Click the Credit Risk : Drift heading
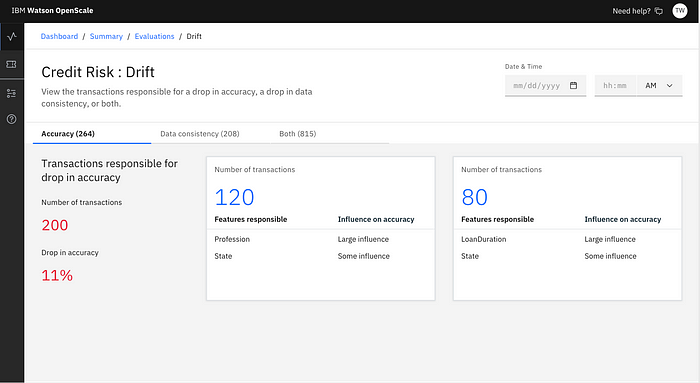Image resolution: width=700 pixels, height=383 pixels. point(98,72)
